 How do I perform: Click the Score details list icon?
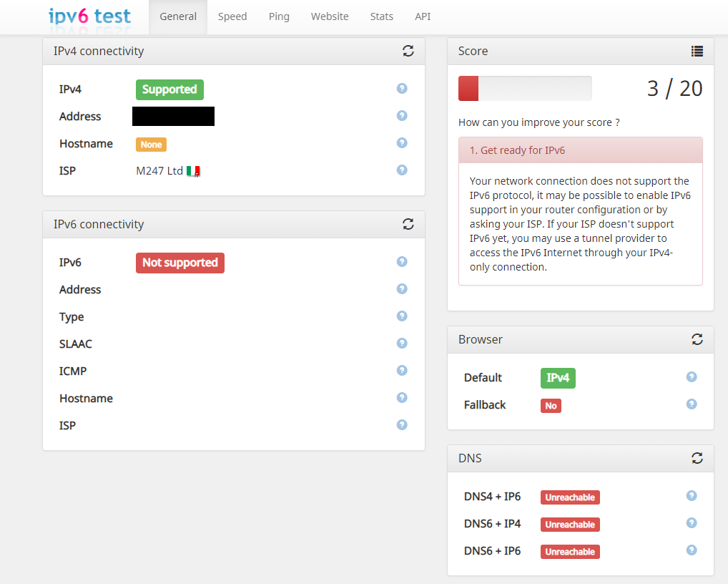click(697, 51)
